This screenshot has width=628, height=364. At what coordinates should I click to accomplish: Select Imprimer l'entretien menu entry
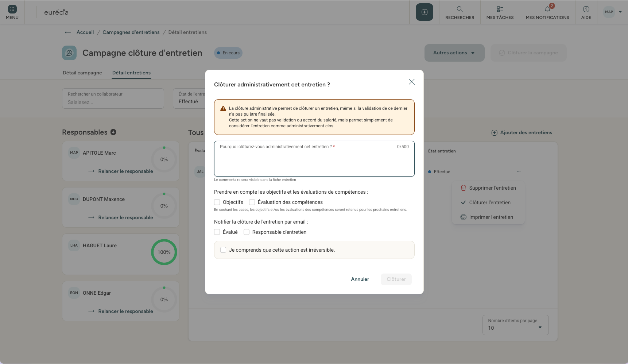(x=491, y=217)
